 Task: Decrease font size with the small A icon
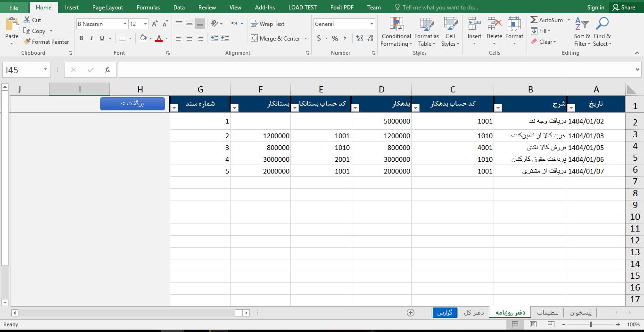pos(165,24)
